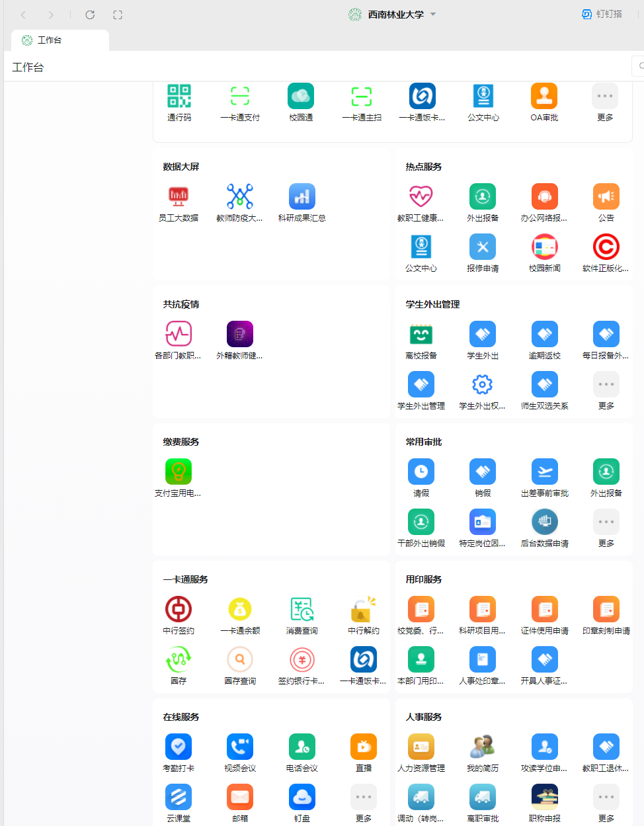Click the 校园新闻 news icon
The height and width of the screenshot is (826, 644).
(x=544, y=247)
